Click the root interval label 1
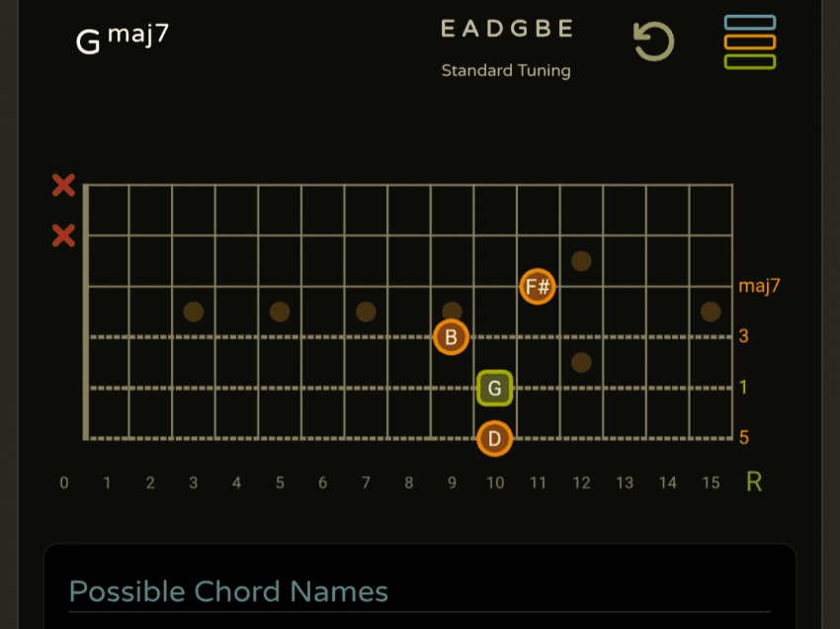The height and width of the screenshot is (629, 840). (x=743, y=387)
